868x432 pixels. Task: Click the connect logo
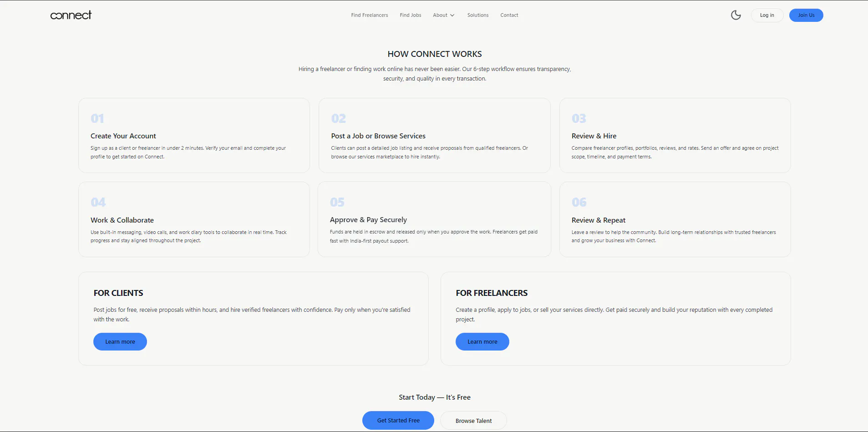[x=71, y=15]
